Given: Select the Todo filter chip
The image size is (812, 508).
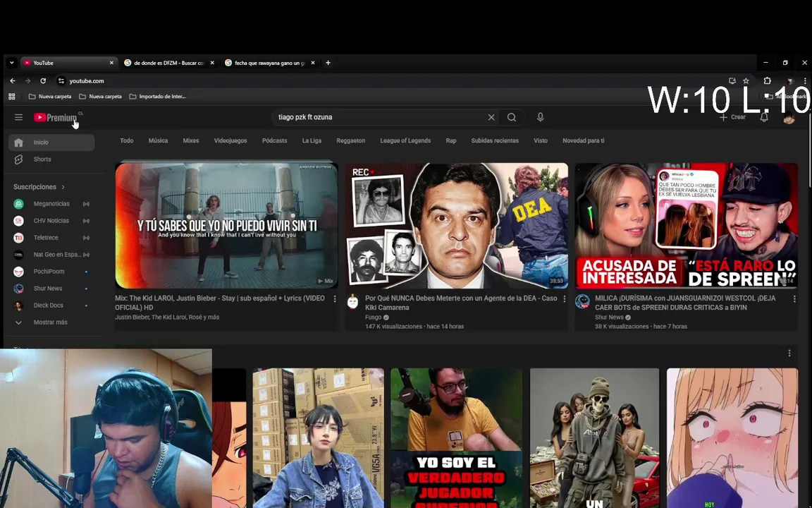Looking at the screenshot, I should (126, 140).
